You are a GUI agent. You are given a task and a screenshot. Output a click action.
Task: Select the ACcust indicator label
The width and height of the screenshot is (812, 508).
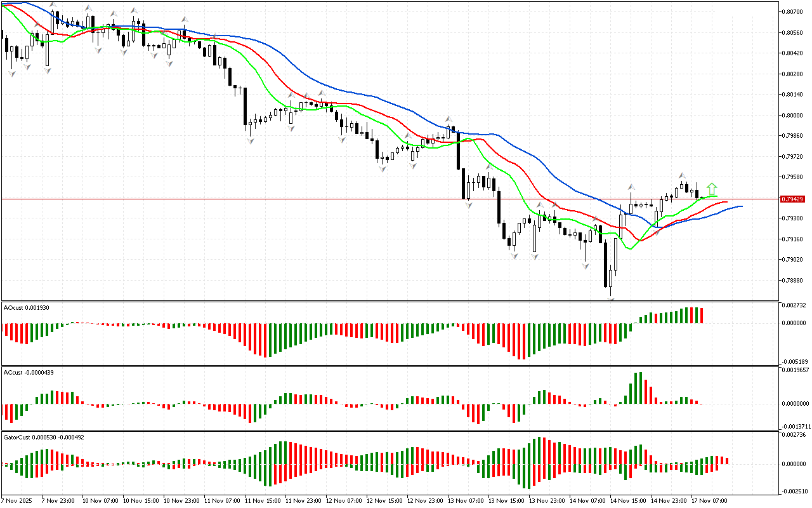click(28, 372)
